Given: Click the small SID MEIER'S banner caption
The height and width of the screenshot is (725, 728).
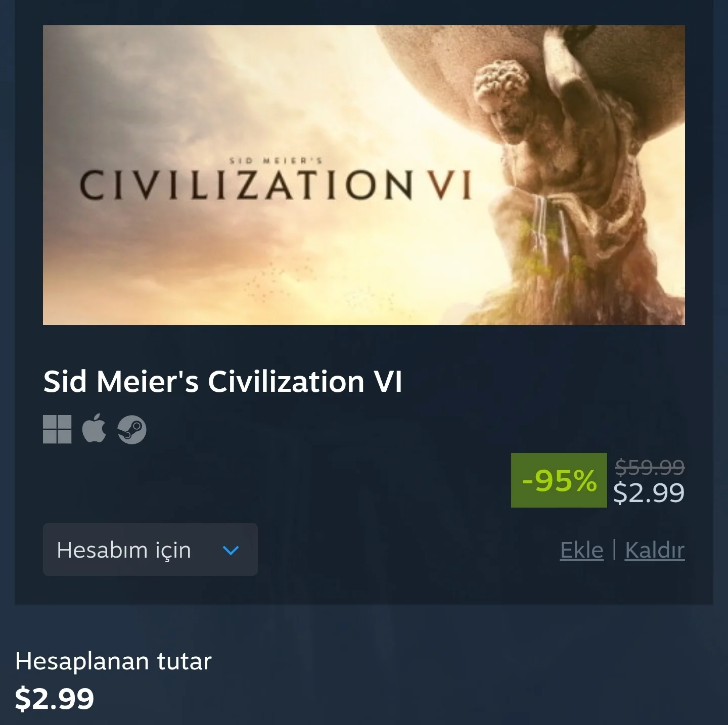Looking at the screenshot, I should (276, 161).
